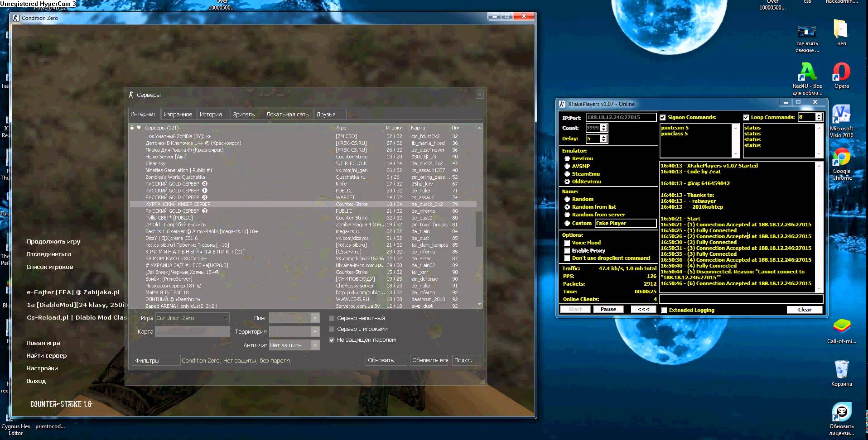Click the Подкл. connect button
This screenshot has width=868, height=440.
466,360
